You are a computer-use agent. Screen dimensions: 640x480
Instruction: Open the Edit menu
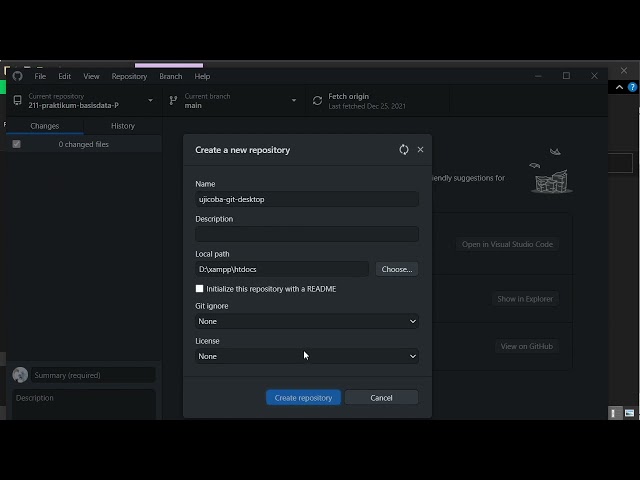(64, 76)
